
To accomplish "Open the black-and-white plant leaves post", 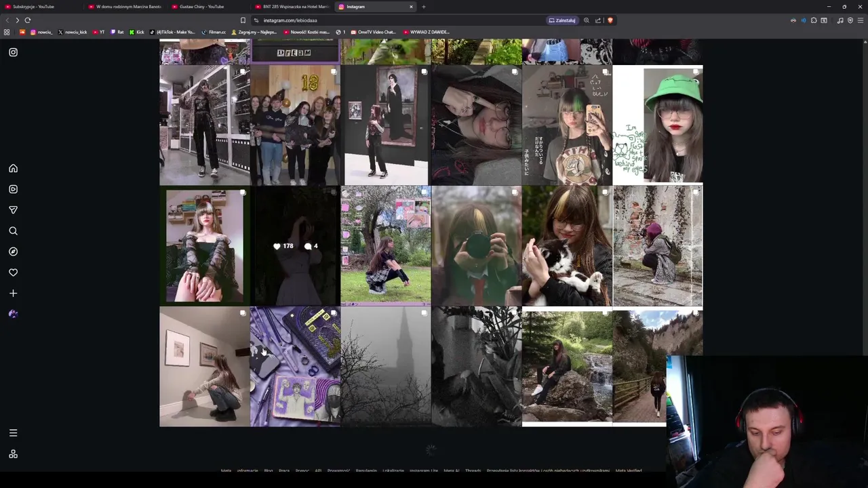I will coord(476,367).
